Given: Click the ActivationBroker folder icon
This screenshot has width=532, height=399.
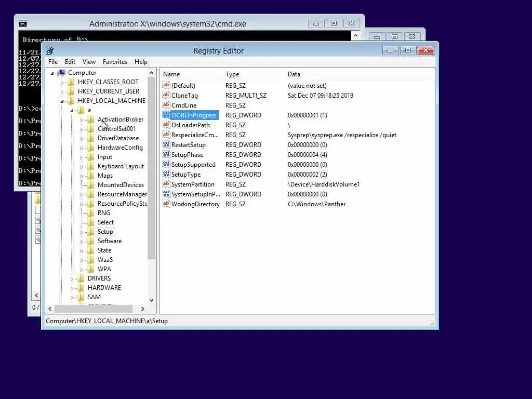Looking at the screenshot, I should click(x=90, y=119).
